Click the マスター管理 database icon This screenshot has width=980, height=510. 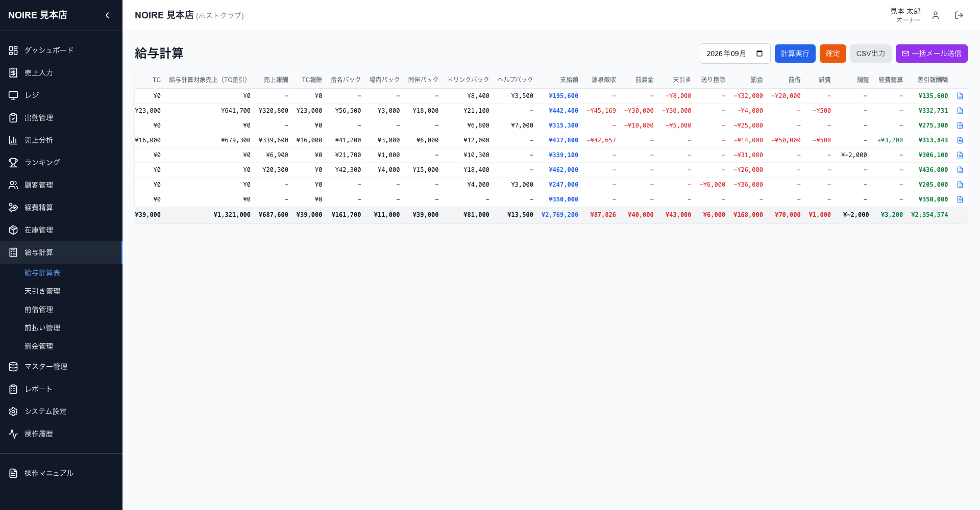(13, 367)
